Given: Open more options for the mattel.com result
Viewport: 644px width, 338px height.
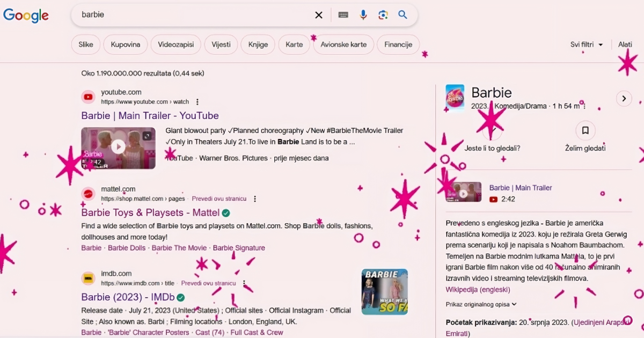Looking at the screenshot, I should [x=255, y=199].
